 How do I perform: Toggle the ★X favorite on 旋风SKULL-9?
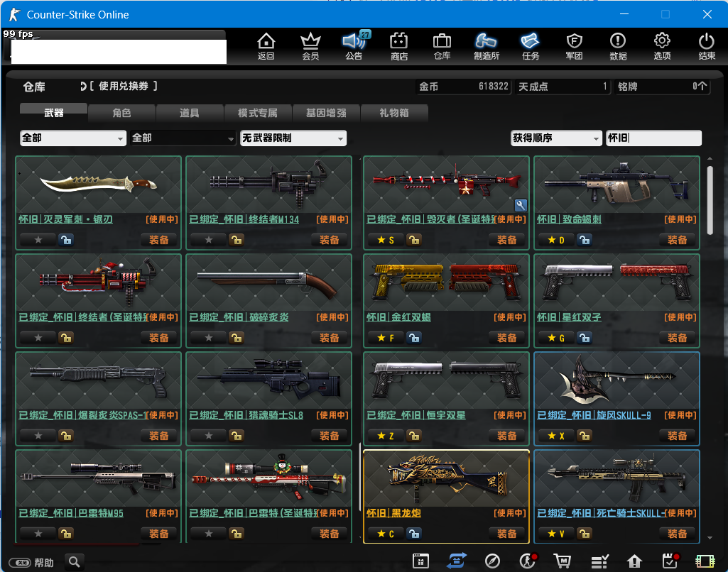[555, 436]
